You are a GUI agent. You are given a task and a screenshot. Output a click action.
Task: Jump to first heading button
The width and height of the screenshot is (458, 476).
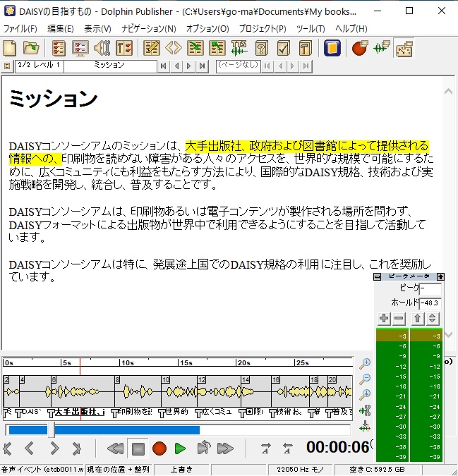coord(164,66)
